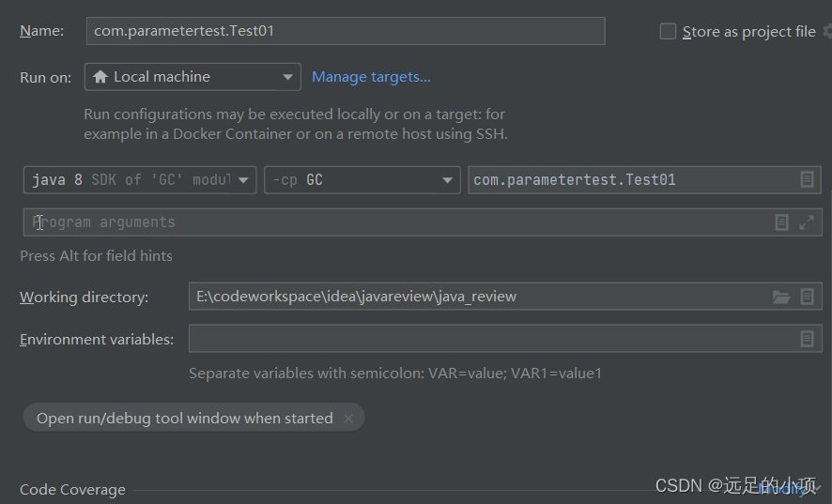Click the Code Coverage section header
This screenshot has height=504, width=832.
pos(72,489)
